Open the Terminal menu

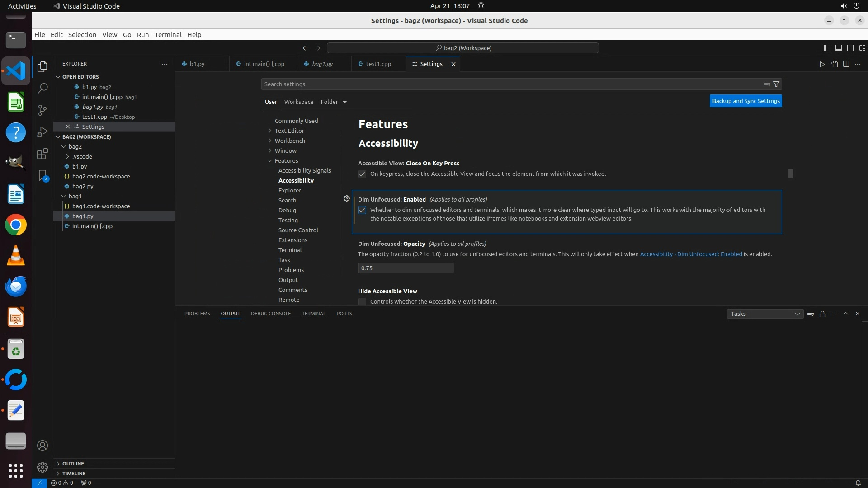(168, 35)
